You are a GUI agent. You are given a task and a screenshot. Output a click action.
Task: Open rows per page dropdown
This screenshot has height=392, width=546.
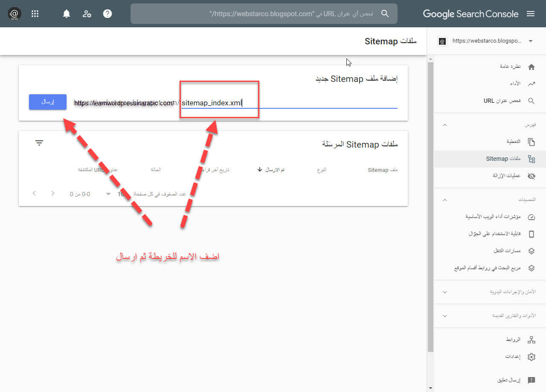tap(115, 194)
